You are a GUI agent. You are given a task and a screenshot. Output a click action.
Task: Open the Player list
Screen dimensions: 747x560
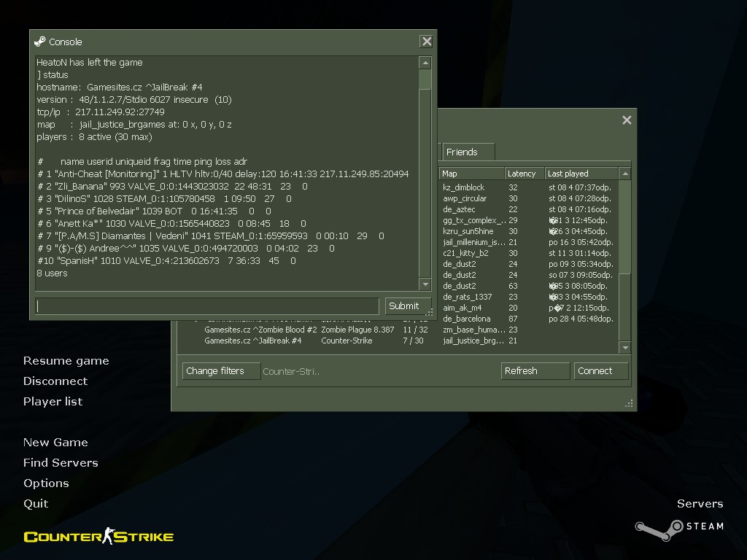[53, 402]
